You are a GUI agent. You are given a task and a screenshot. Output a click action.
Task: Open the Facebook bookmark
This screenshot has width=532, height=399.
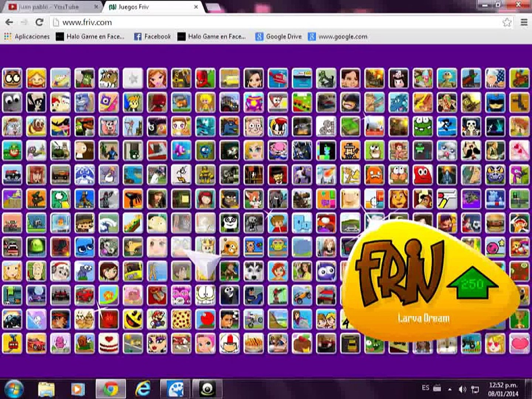(153, 36)
